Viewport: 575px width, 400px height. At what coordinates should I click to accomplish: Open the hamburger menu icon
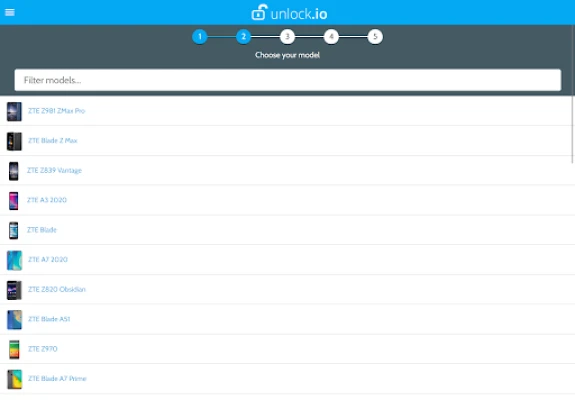(x=10, y=12)
